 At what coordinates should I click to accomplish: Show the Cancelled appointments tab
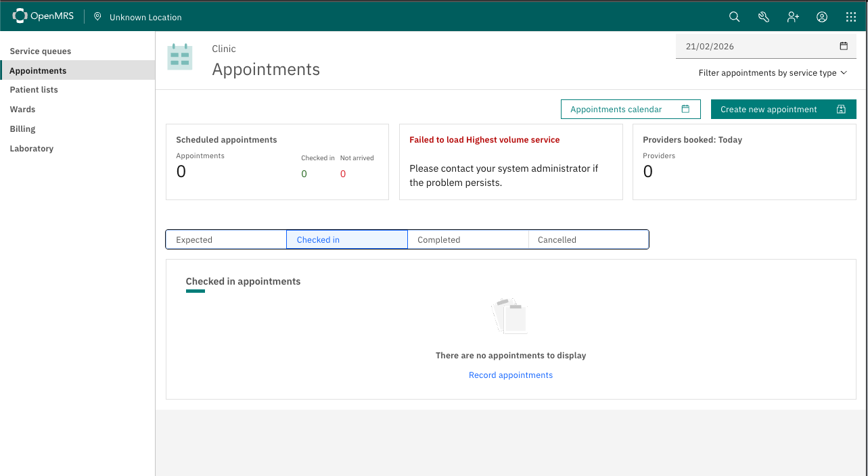point(587,240)
